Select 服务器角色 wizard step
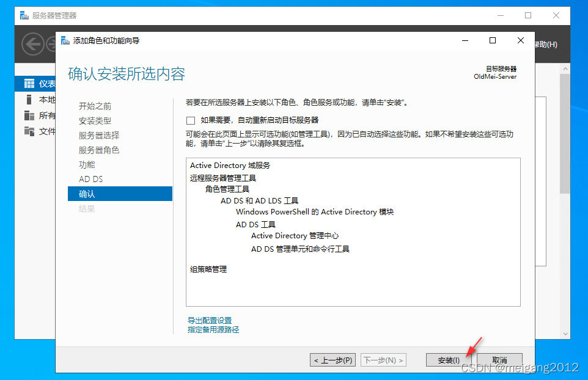Screen dimensions: 588x380 [x=99, y=150]
